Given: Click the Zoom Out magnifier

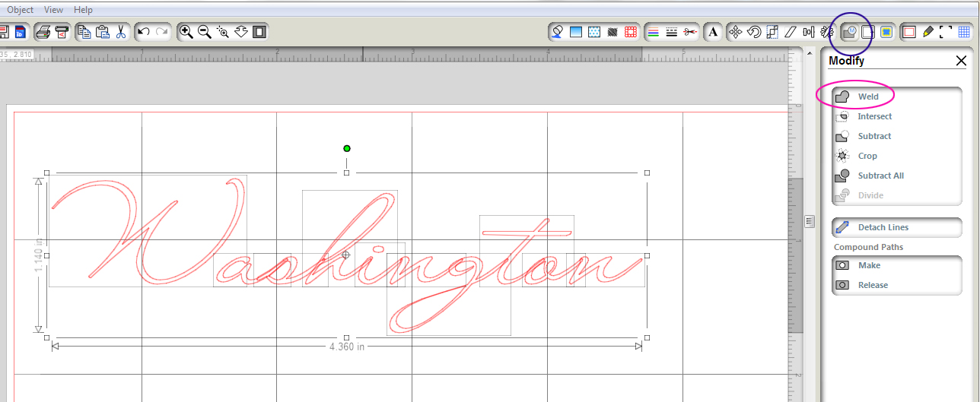Looking at the screenshot, I should pos(205,32).
